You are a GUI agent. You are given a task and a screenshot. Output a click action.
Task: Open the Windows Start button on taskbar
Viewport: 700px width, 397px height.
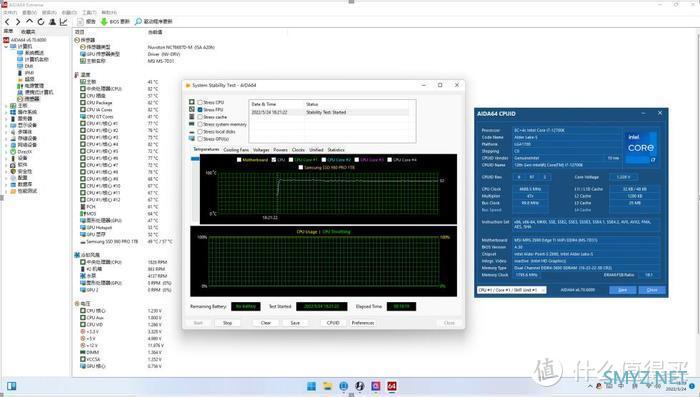(x=312, y=386)
